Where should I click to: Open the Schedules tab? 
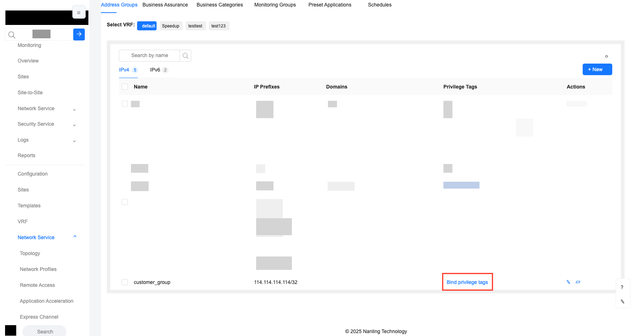tap(380, 5)
